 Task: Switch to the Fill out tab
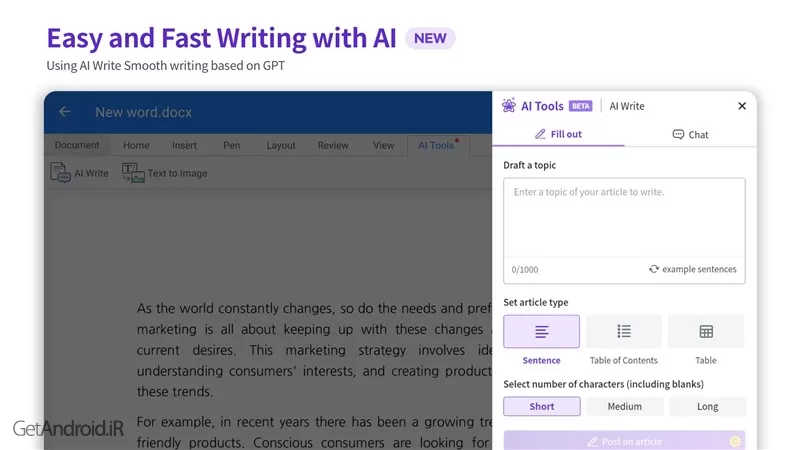tap(558, 134)
